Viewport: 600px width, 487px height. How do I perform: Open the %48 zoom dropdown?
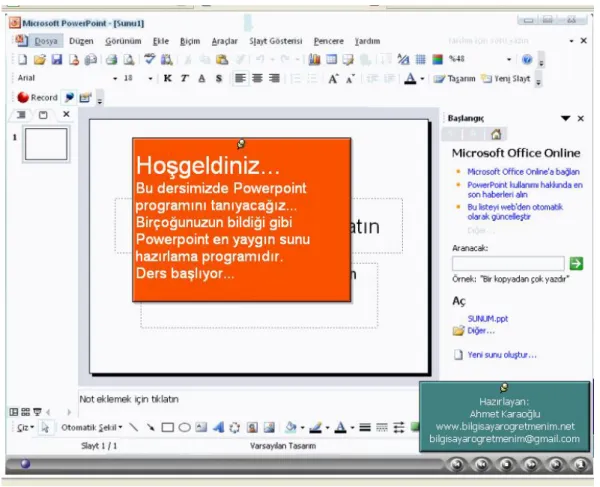pyautogui.click(x=509, y=59)
